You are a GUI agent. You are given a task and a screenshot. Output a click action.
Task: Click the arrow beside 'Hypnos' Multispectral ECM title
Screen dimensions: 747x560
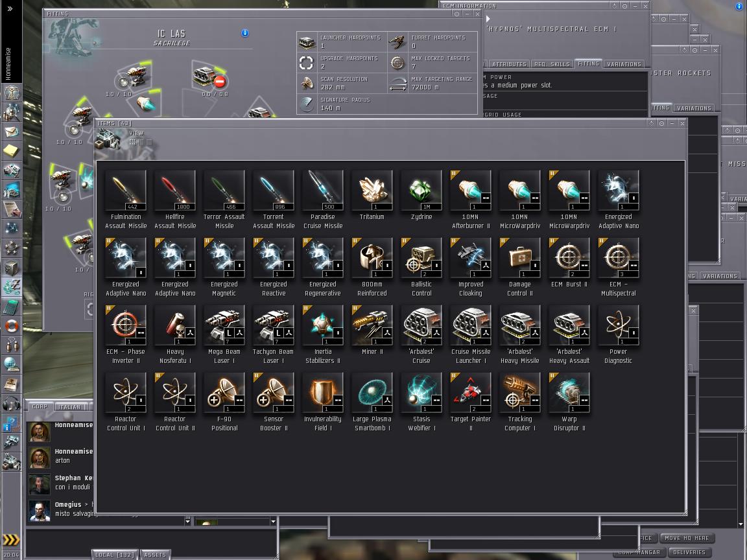pyautogui.click(x=488, y=19)
